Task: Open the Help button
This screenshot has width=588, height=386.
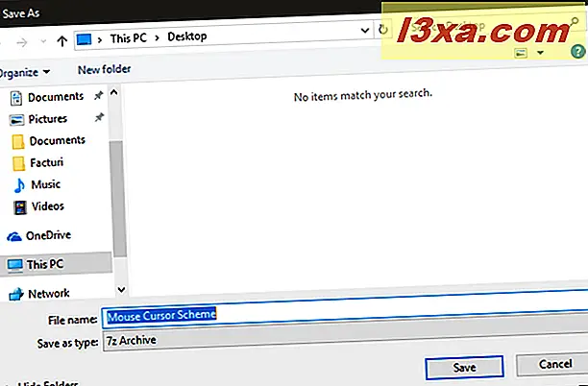Action: (x=577, y=51)
